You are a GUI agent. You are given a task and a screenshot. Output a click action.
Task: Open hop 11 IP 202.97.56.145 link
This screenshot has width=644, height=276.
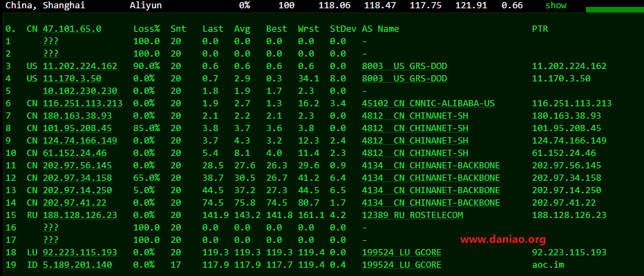77,166
